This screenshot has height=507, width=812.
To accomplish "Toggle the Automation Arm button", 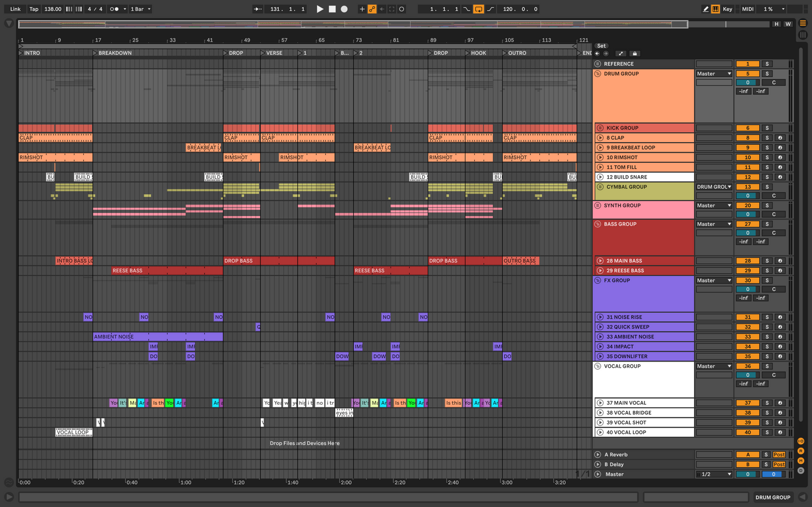I will pos(372,9).
